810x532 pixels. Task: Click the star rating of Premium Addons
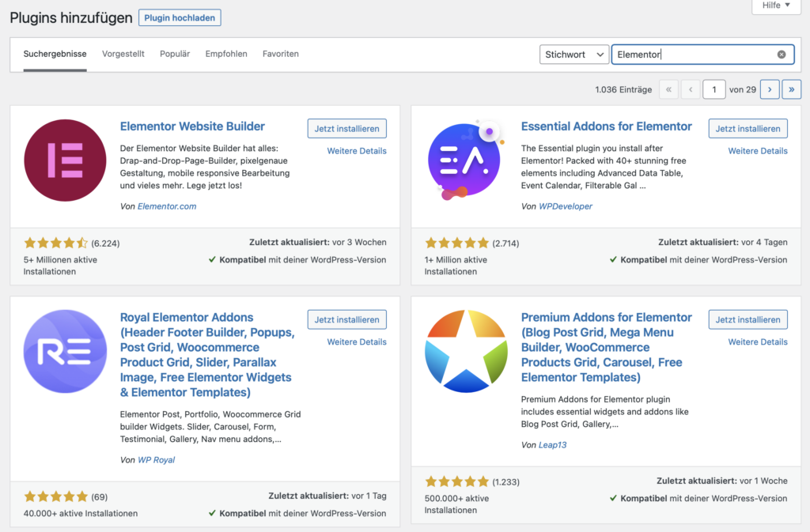456,482
